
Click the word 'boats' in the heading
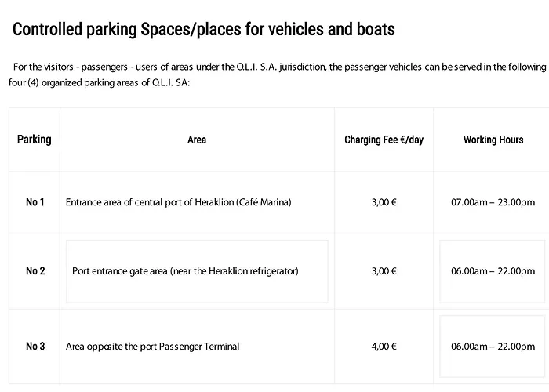[x=376, y=30]
